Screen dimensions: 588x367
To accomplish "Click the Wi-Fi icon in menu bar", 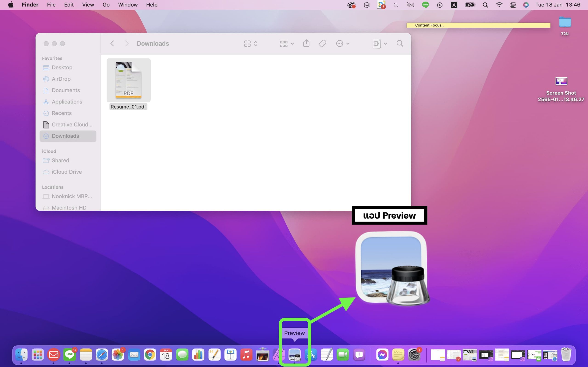I will click(x=499, y=5).
